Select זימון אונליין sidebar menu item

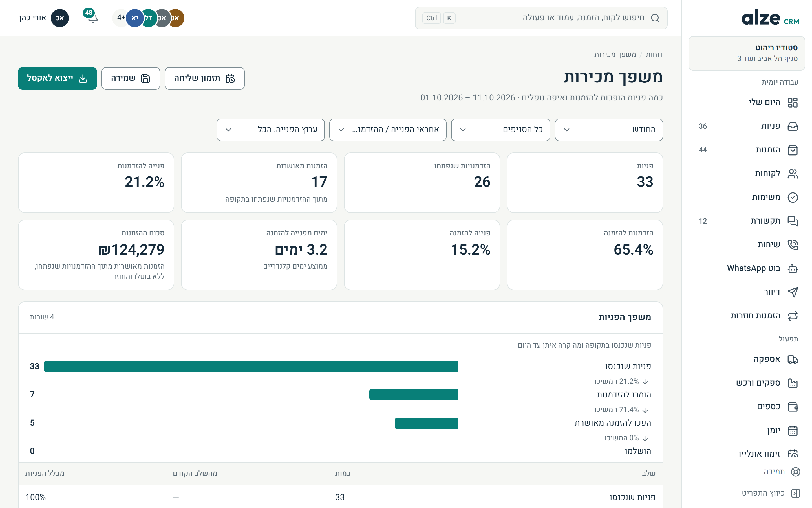[747, 453]
